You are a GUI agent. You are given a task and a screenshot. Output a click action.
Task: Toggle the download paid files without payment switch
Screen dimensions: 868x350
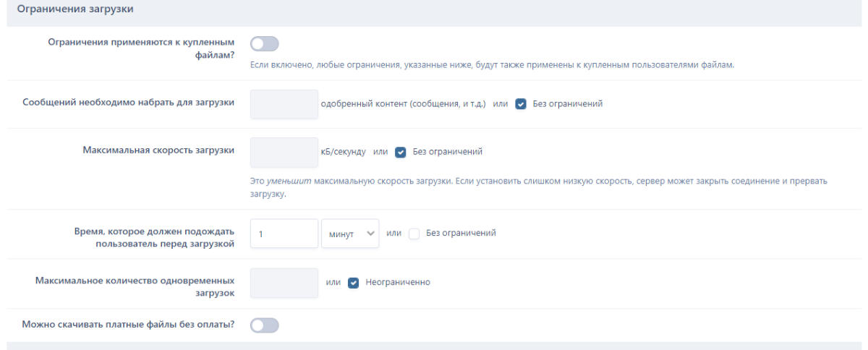click(264, 325)
